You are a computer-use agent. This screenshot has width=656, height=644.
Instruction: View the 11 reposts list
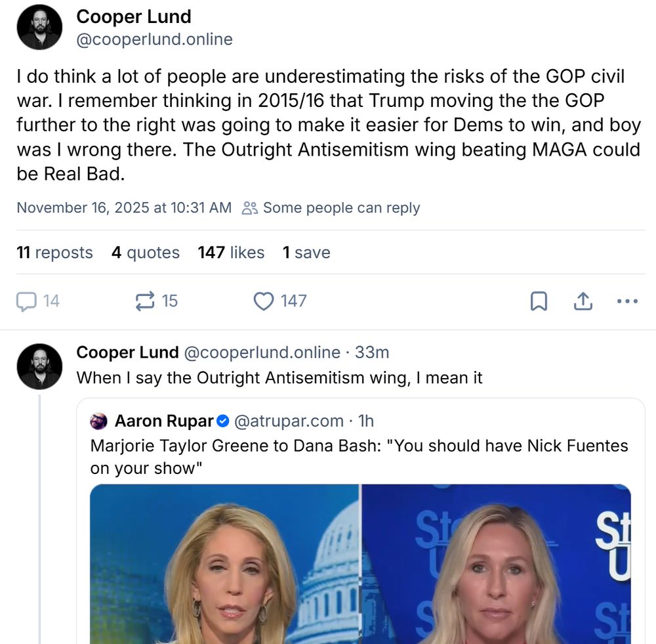(x=54, y=252)
